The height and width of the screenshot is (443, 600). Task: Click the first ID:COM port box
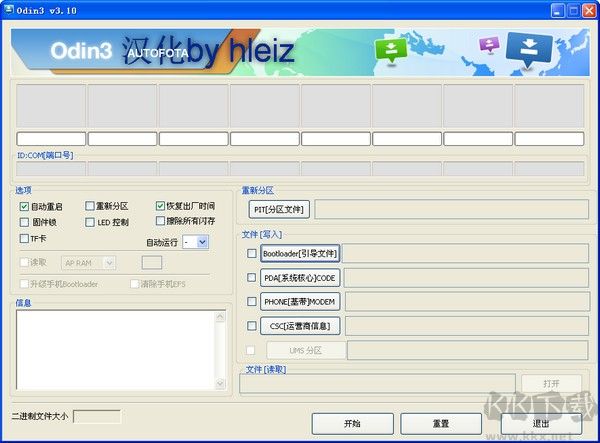pos(51,168)
